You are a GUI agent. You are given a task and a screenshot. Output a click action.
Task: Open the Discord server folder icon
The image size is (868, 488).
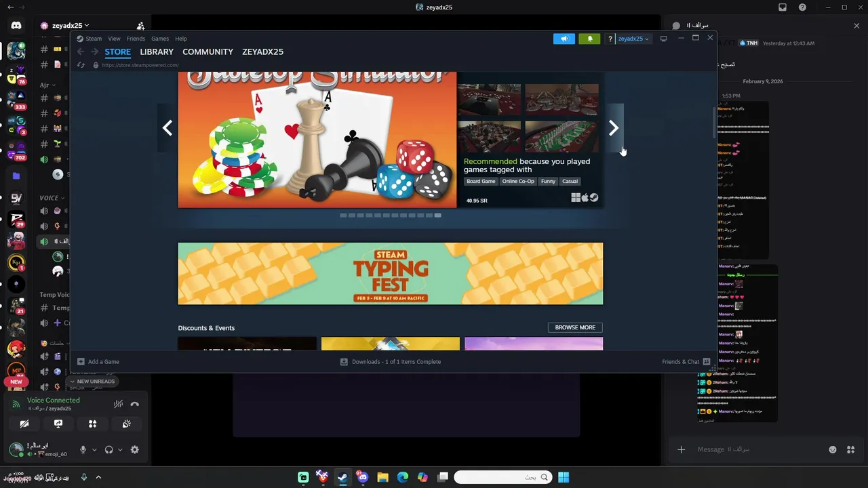point(16,176)
